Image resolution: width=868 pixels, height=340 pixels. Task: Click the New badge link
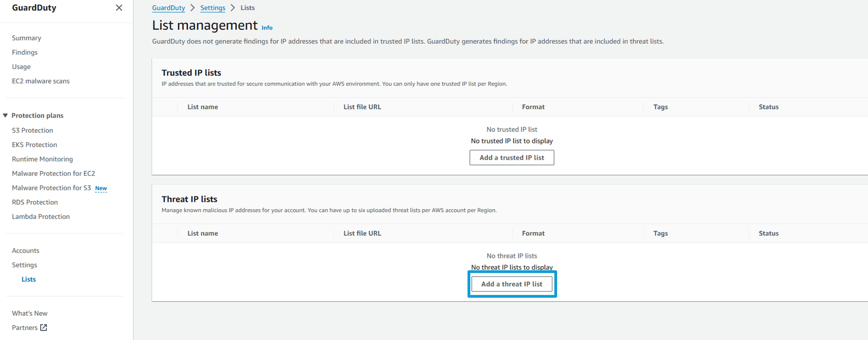[101, 188]
